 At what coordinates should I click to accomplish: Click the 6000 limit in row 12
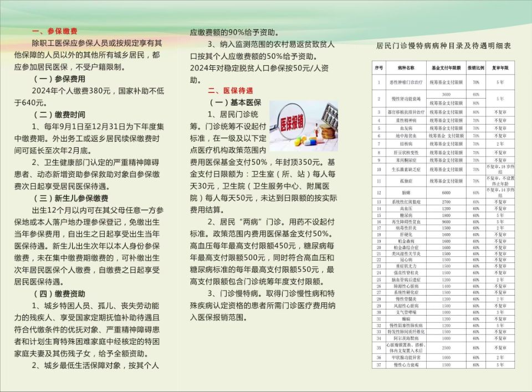click(446, 193)
